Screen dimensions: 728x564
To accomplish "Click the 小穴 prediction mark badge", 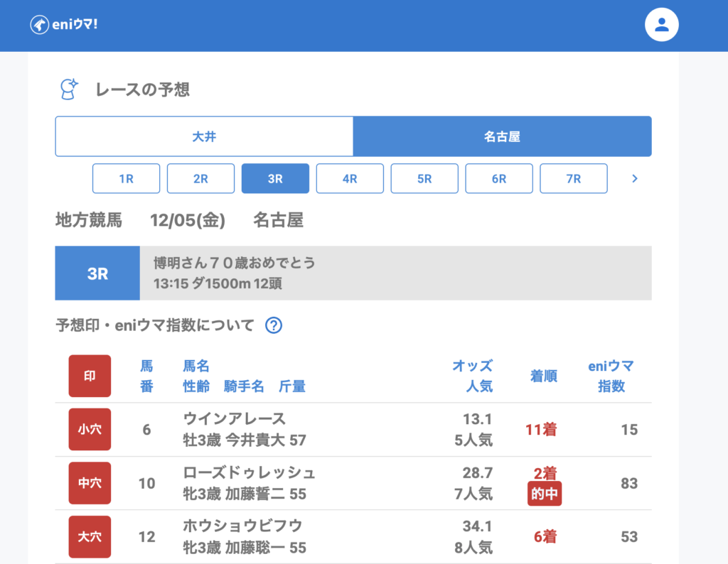I will [x=90, y=430].
